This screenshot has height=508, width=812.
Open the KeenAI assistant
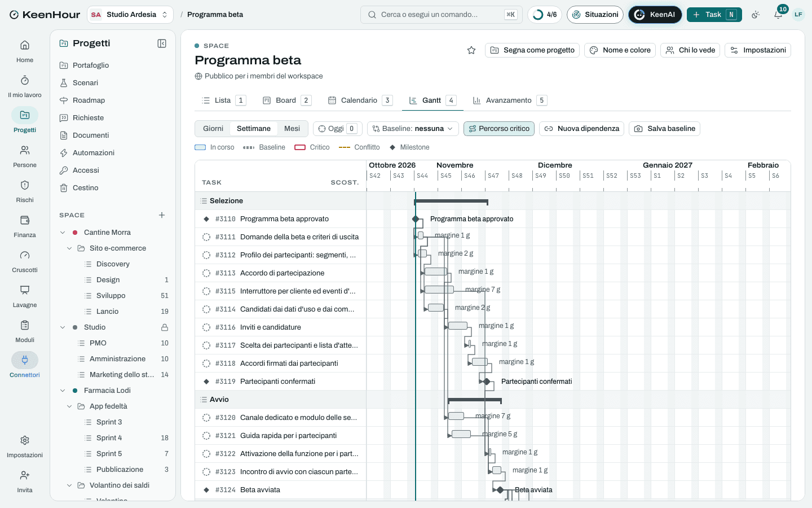coord(655,15)
